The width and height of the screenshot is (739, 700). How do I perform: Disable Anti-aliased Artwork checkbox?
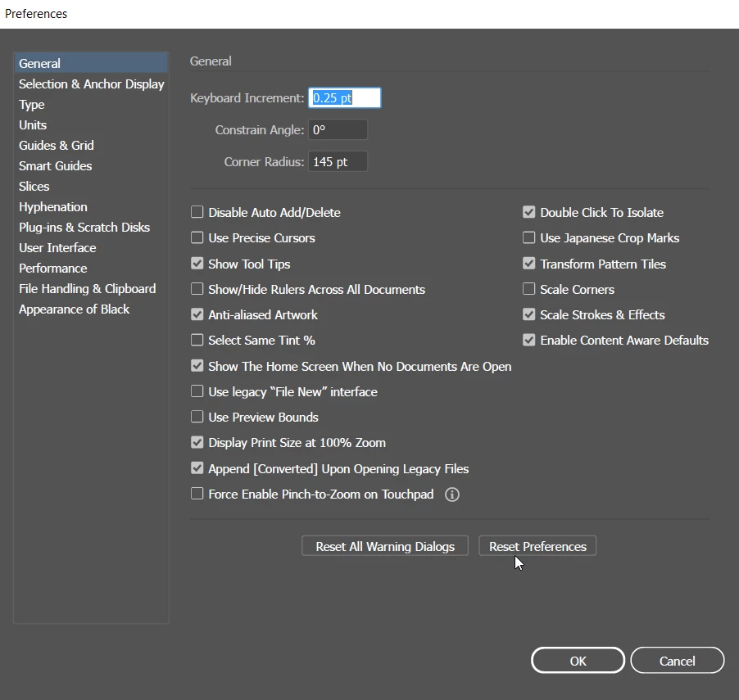point(197,314)
